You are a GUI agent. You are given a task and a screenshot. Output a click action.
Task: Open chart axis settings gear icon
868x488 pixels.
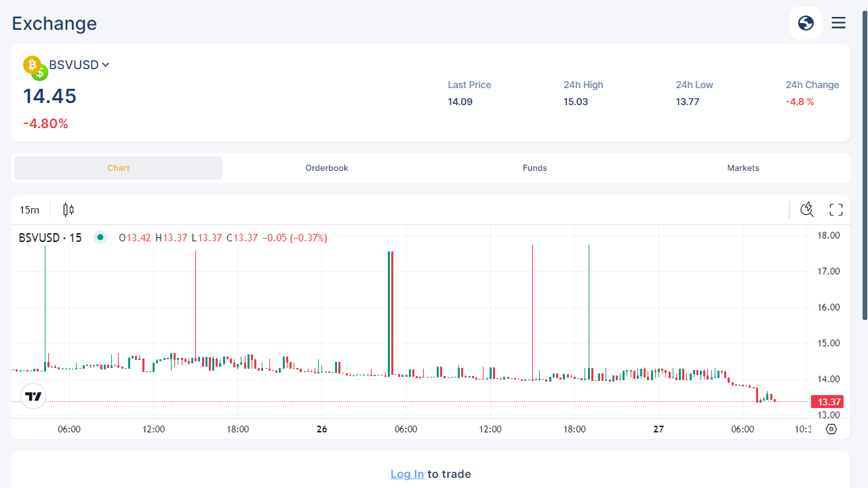832,429
